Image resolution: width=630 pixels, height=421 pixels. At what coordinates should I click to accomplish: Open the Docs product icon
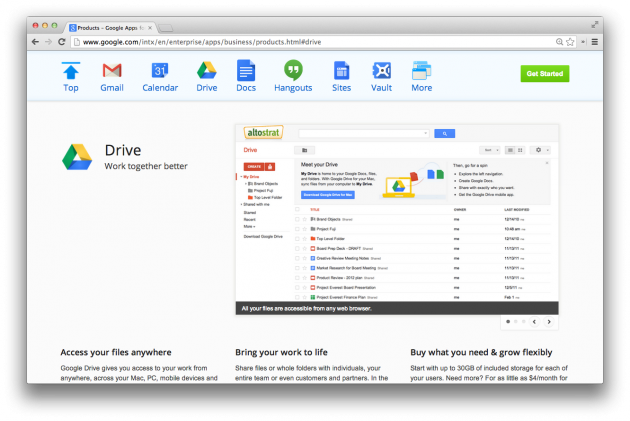click(x=246, y=70)
